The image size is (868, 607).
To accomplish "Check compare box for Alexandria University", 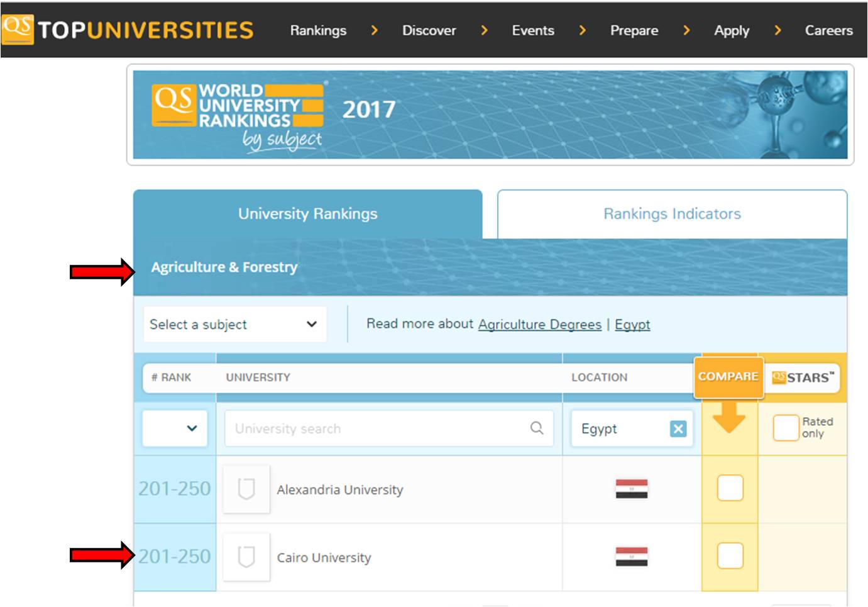I will (x=730, y=488).
